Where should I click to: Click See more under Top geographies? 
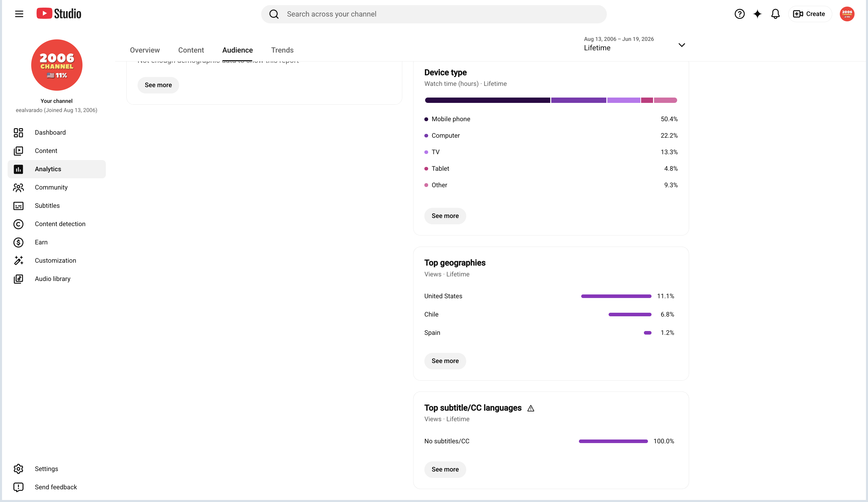click(445, 361)
